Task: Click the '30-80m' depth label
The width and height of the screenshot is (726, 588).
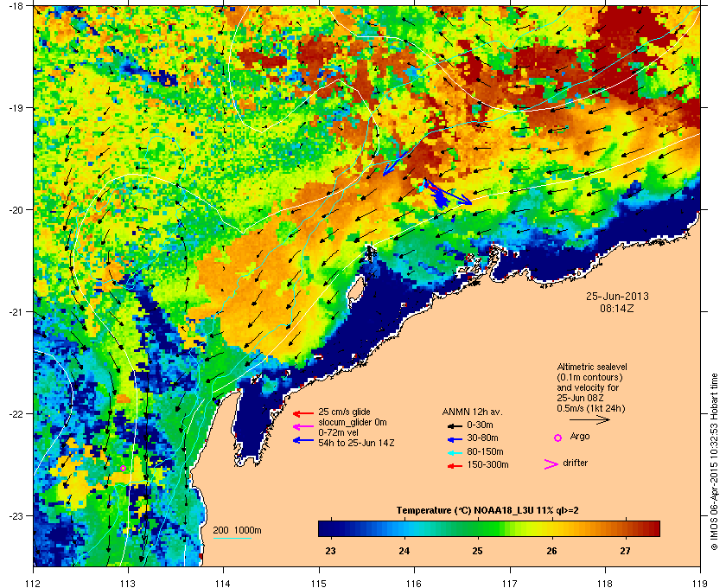Action: coord(482,438)
